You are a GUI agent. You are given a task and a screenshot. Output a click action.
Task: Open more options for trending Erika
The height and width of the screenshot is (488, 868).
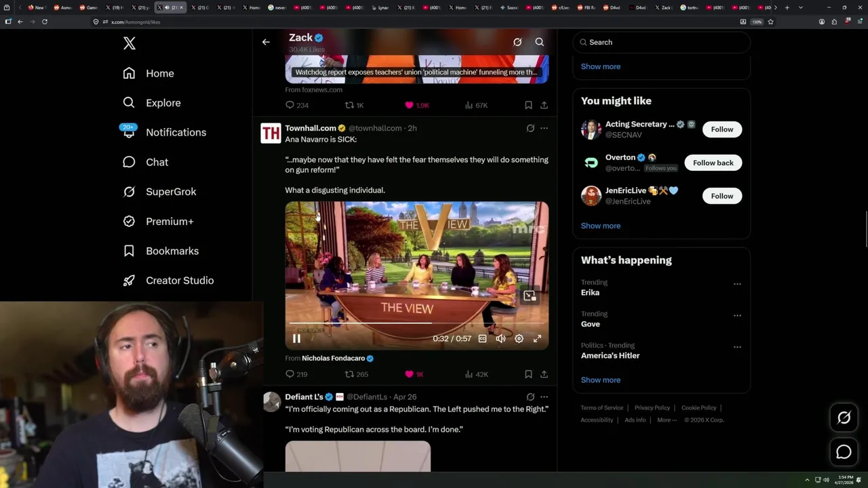[737, 284]
